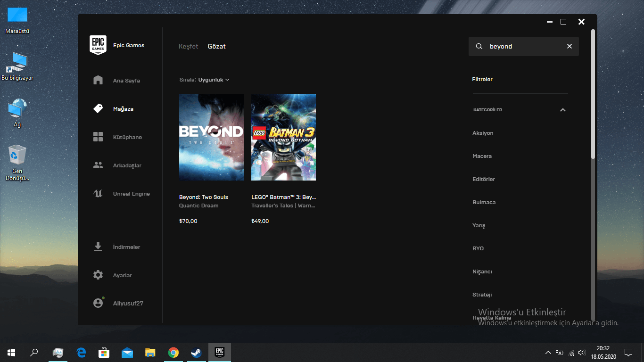Screen dimensions: 644x362
Task: Filter by Aksiyon category
Action: point(483,133)
